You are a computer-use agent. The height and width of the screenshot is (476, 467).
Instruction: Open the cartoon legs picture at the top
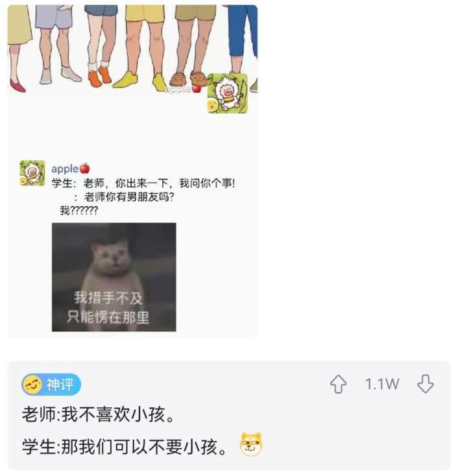coord(132,49)
